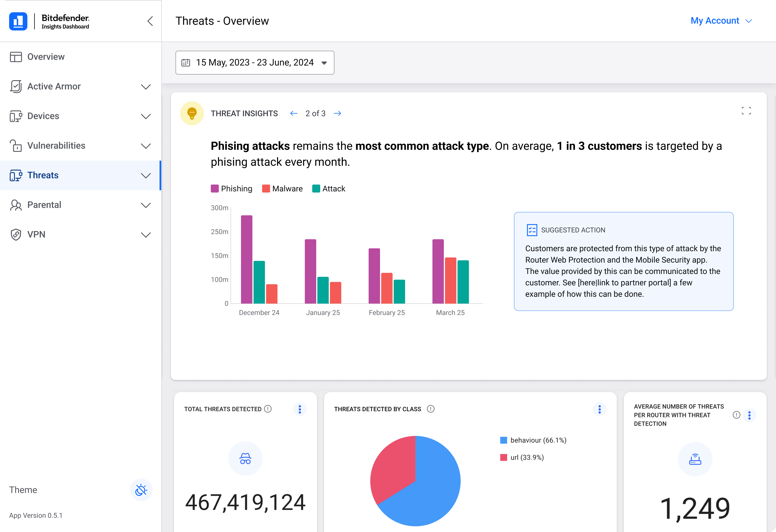This screenshot has height=532, width=776.
Task: Open Average Threats per Router options menu
Action: [x=750, y=415]
